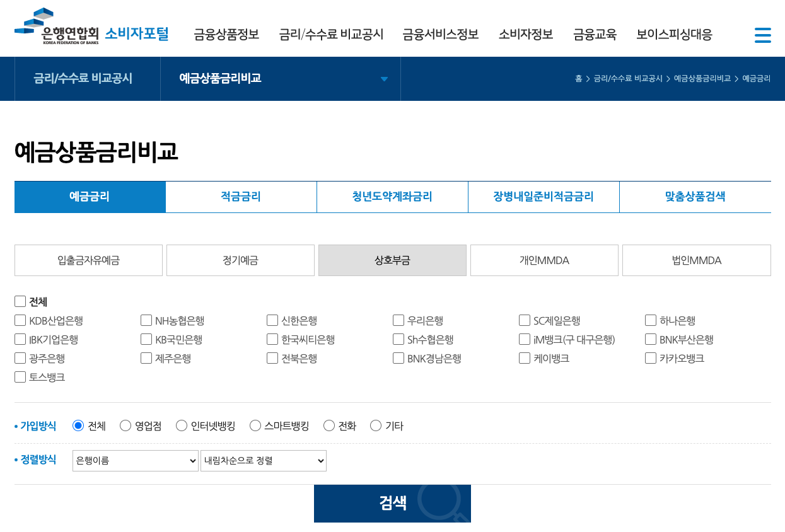Open the 금융교육 menu item

click(x=593, y=35)
